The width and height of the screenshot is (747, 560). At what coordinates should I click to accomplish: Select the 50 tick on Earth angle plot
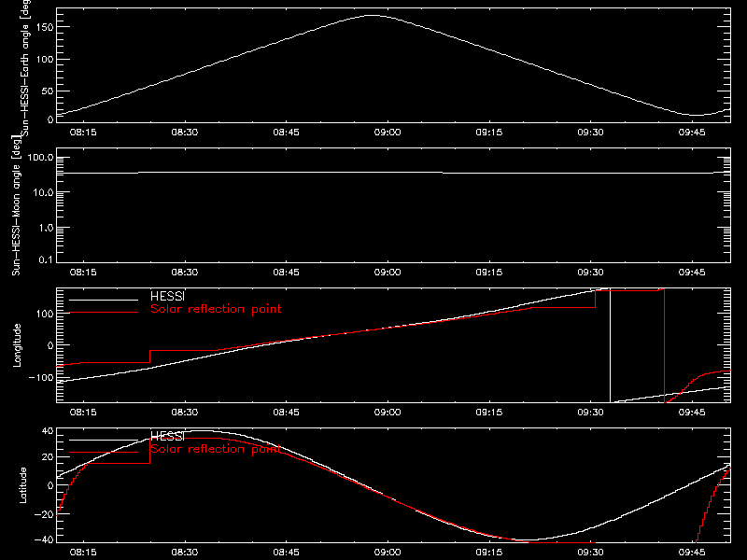pos(48,91)
